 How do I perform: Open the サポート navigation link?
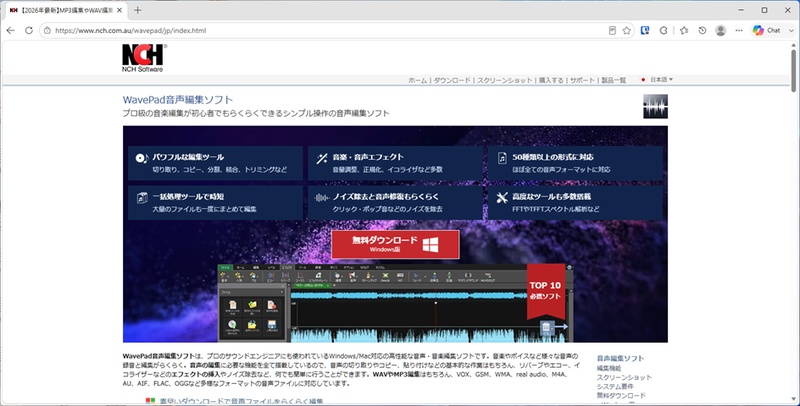(x=582, y=81)
